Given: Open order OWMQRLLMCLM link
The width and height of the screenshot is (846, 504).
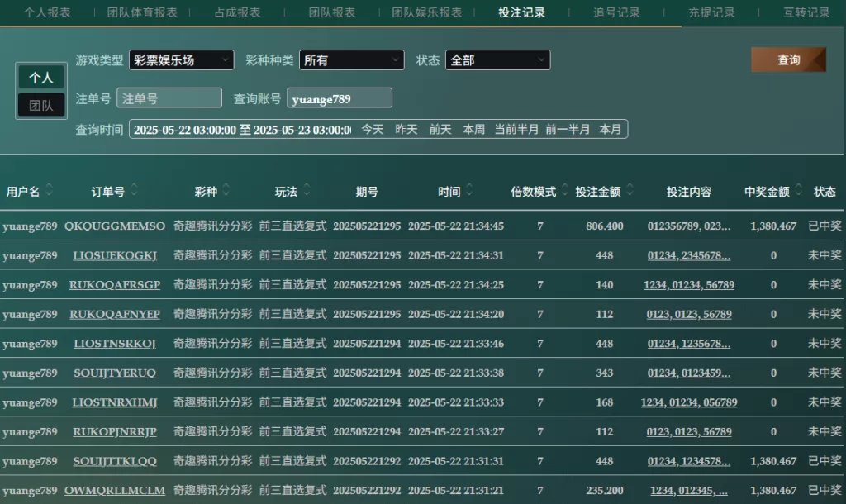Looking at the screenshot, I should tap(115, 491).
